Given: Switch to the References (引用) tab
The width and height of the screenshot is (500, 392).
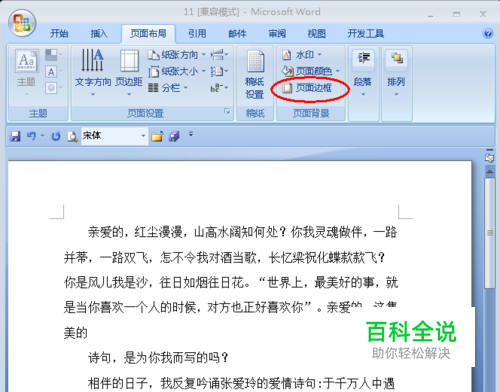Looking at the screenshot, I should click(x=197, y=34).
